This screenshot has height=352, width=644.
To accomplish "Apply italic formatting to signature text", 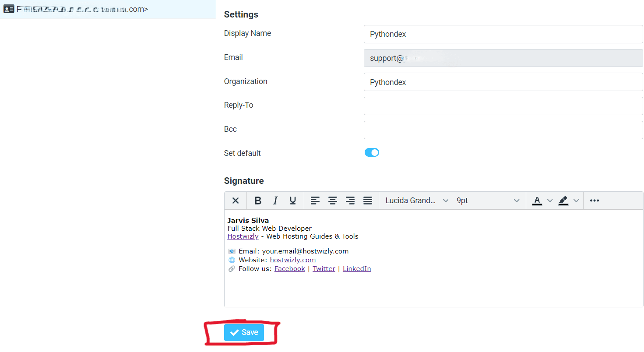I will click(275, 200).
